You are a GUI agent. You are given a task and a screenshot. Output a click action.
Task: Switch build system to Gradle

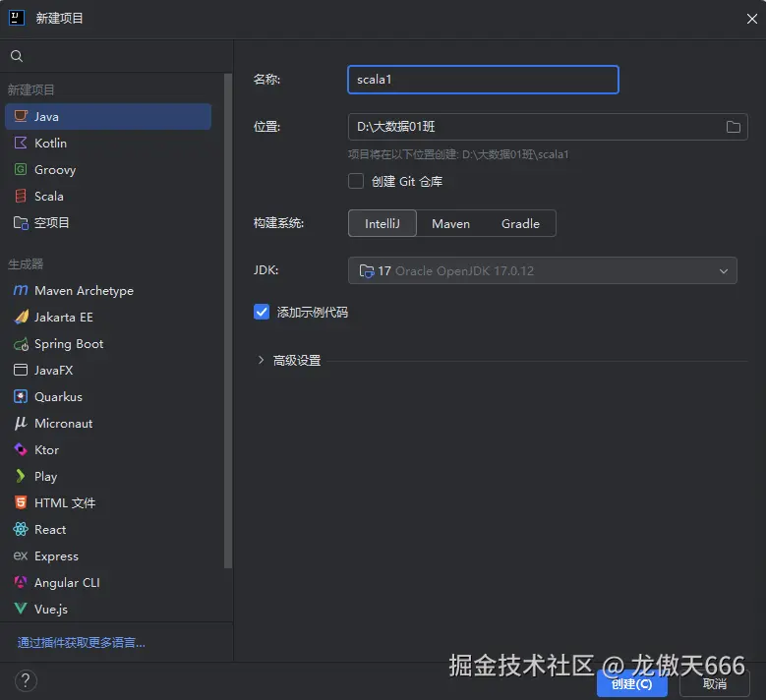tap(520, 223)
